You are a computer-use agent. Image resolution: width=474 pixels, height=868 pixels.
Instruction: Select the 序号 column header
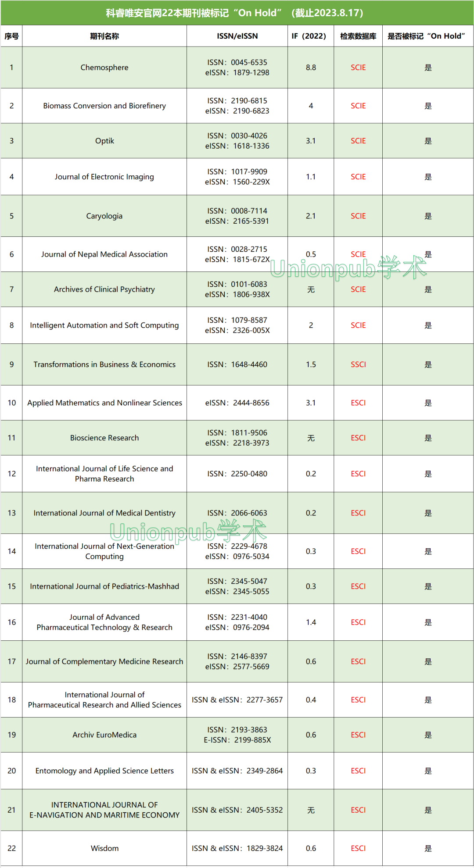[x=11, y=36]
